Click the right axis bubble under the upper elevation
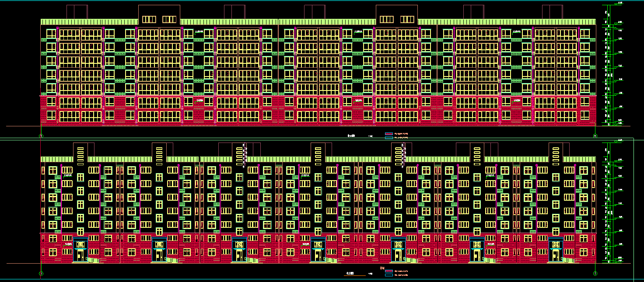The image size is (644, 282). tap(595, 136)
